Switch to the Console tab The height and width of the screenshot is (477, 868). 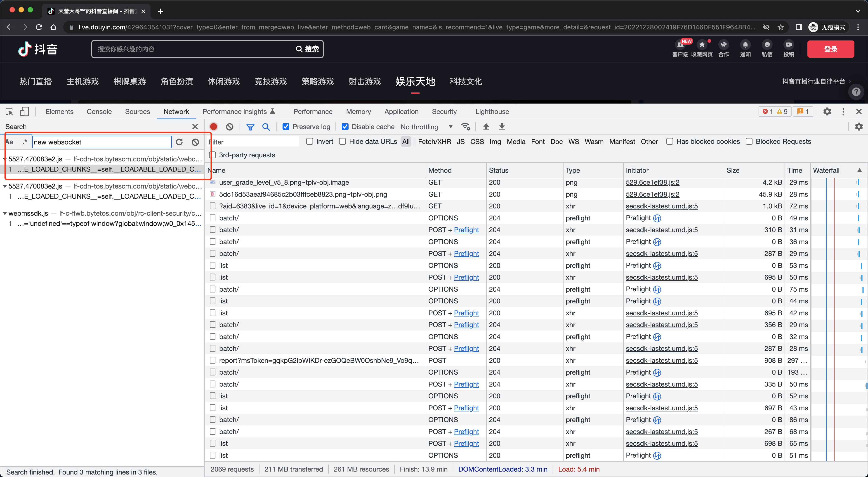coord(99,112)
